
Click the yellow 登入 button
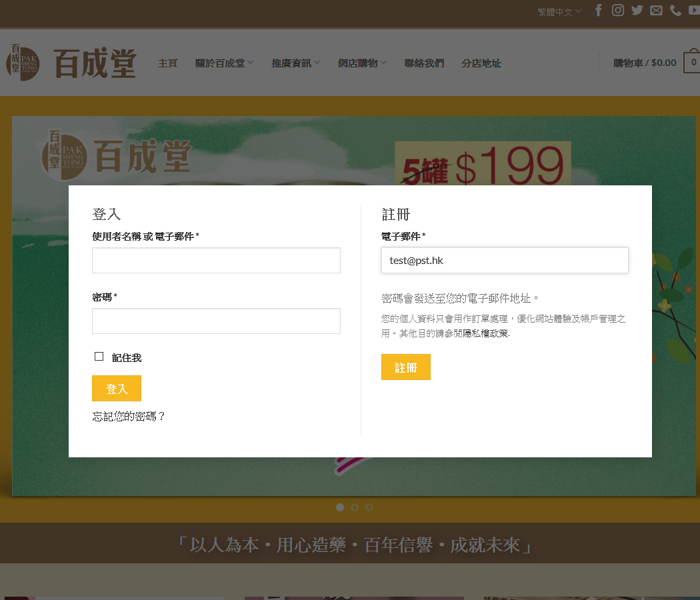pyautogui.click(x=117, y=389)
